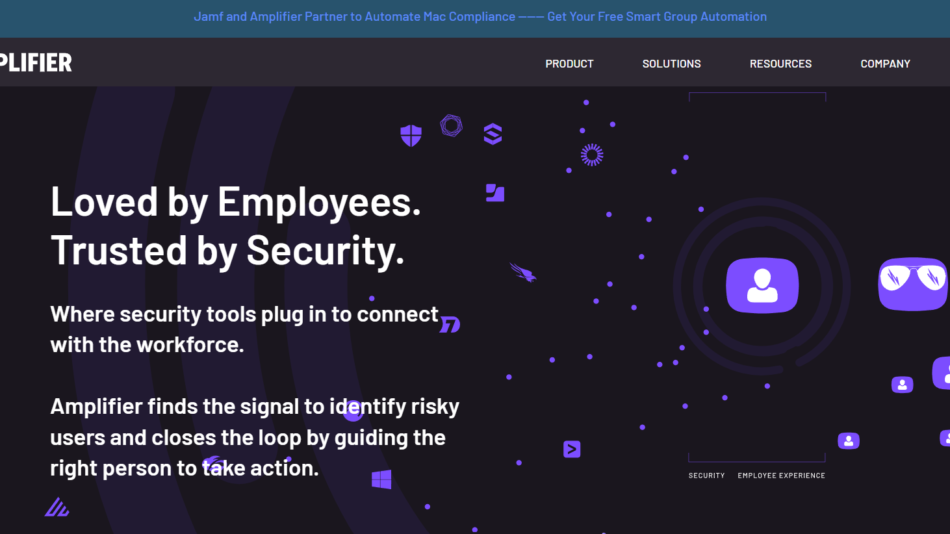Image resolution: width=950 pixels, height=534 pixels.
Task: Click the large central user profile icon
Action: (x=762, y=283)
